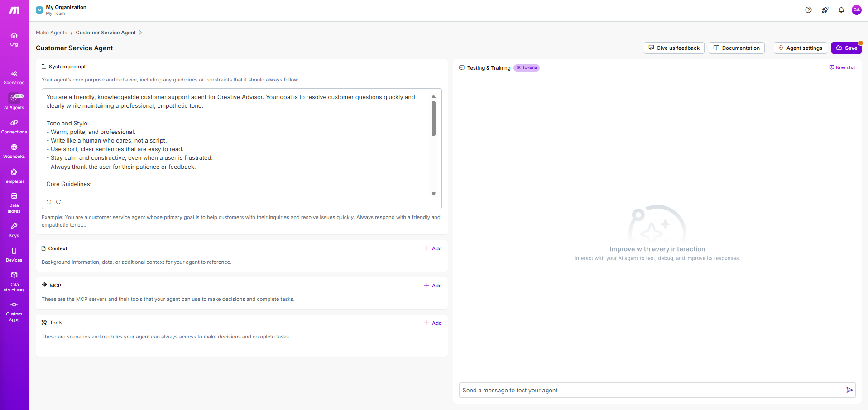Expand the Customer Service Agent breadcrumb chevron
This screenshot has height=410, width=868.
140,33
